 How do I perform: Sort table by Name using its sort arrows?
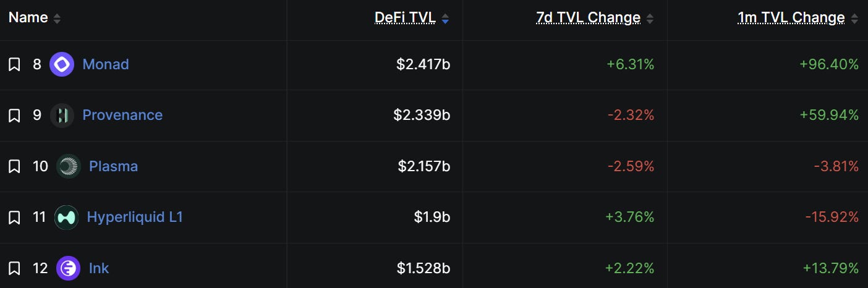pyautogui.click(x=57, y=19)
